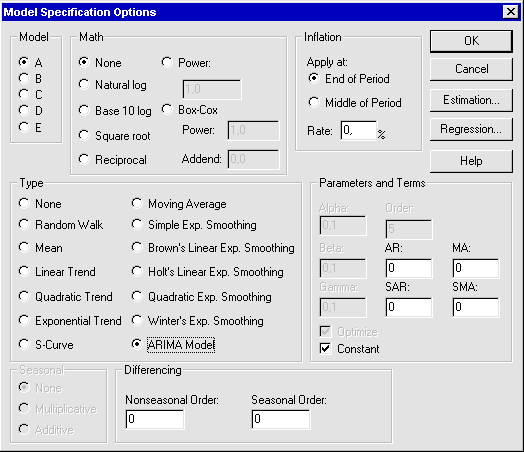Click the inflation Rate input field
Image resolution: width=524 pixels, height=452 pixels.
point(359,130)
